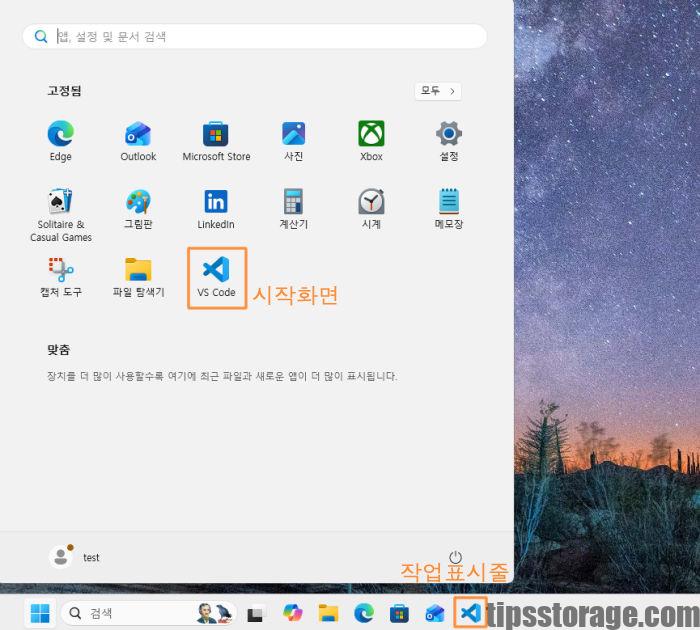Open the test user account menu
The height and width of the screenshot is (630, 700).
tap(75, 557)
